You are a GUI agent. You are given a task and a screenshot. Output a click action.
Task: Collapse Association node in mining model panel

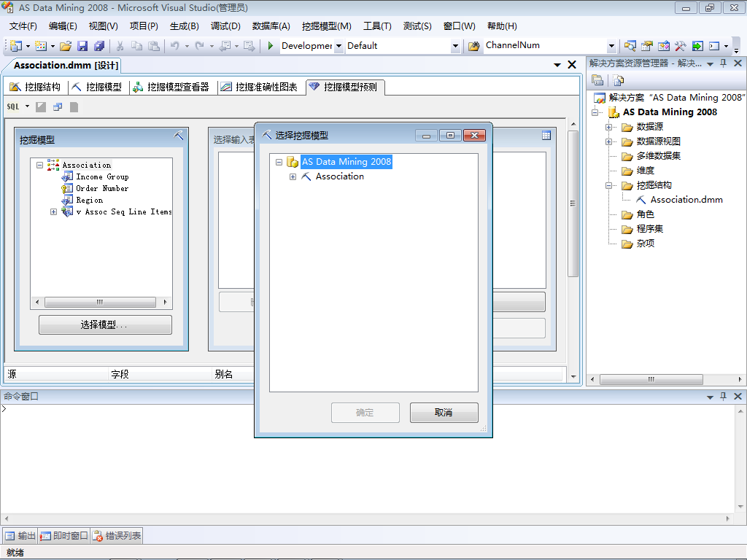pyautogui.click(x=40, y=166)
